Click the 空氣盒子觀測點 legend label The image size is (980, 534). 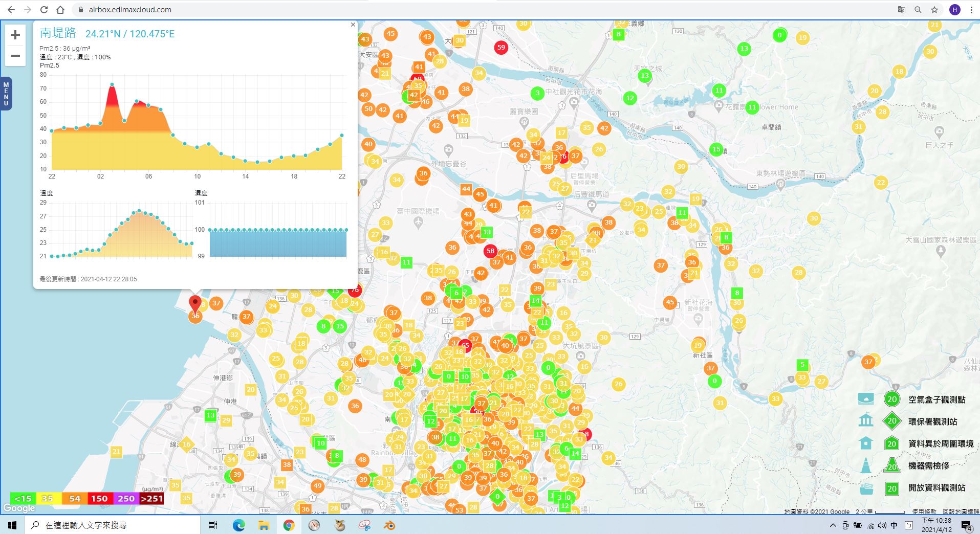click(x=937, y=399)
